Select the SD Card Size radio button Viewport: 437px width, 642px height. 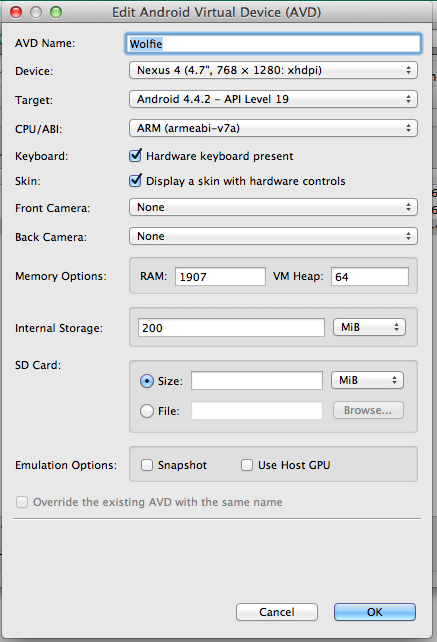tap(147, 381)
